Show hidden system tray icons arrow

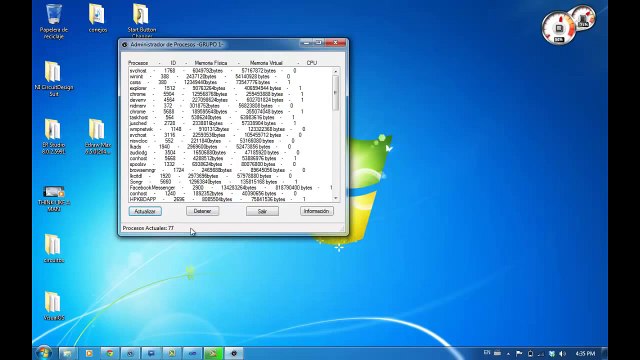point(508,353)
